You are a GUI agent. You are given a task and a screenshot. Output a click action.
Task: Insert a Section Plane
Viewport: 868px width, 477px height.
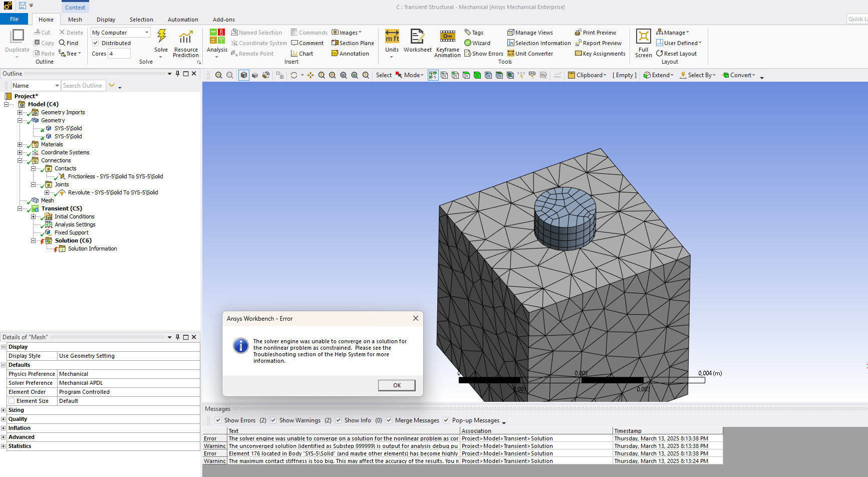(353, 43)
